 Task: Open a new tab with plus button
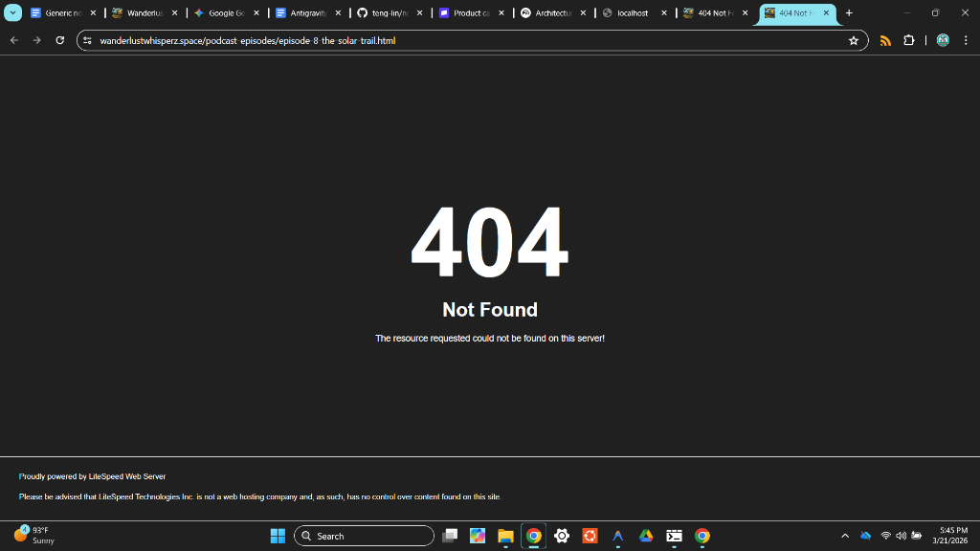849,13
